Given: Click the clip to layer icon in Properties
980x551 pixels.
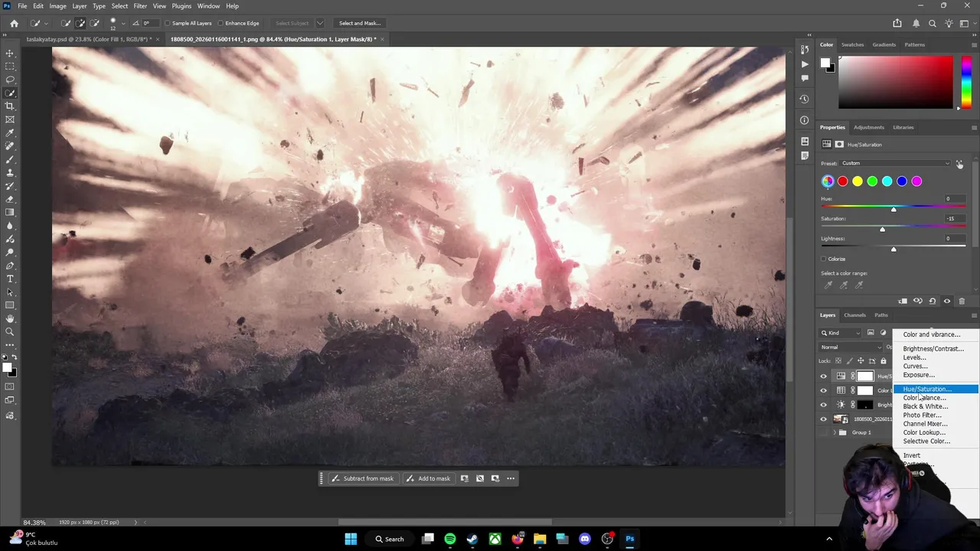Looking at the screenshot, I should tap(903, 301).
